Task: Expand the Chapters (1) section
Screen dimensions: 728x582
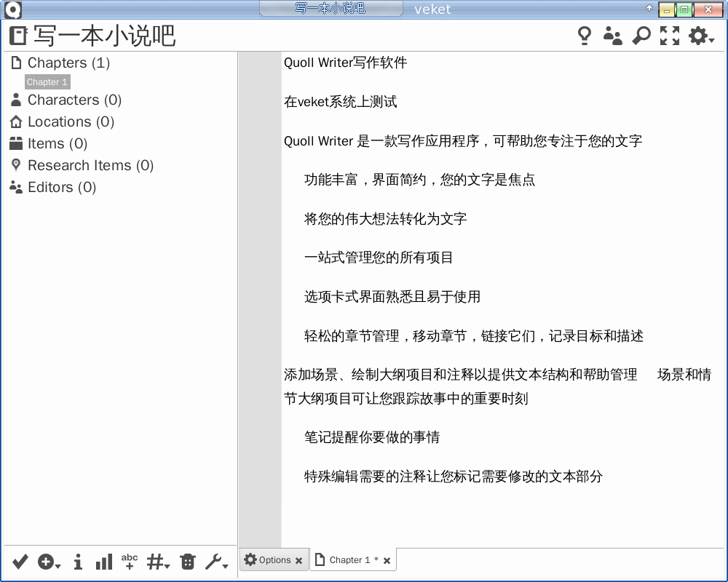Action: (68, 63)
